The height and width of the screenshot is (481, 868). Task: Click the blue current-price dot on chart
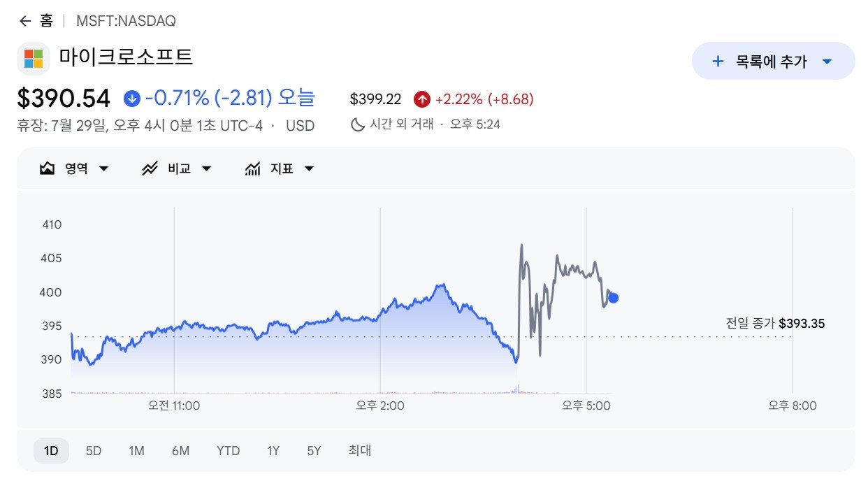613,298
